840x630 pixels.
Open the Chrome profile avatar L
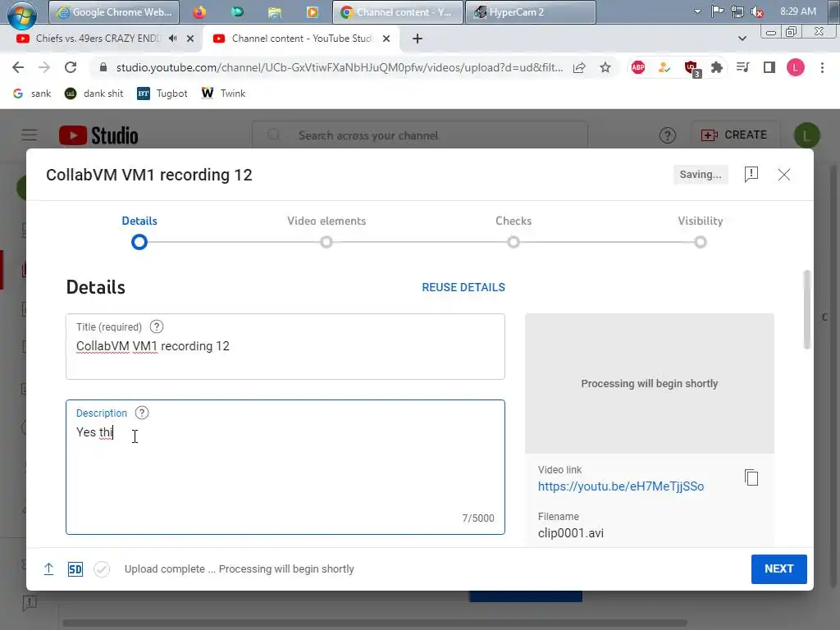click(796, 67)
